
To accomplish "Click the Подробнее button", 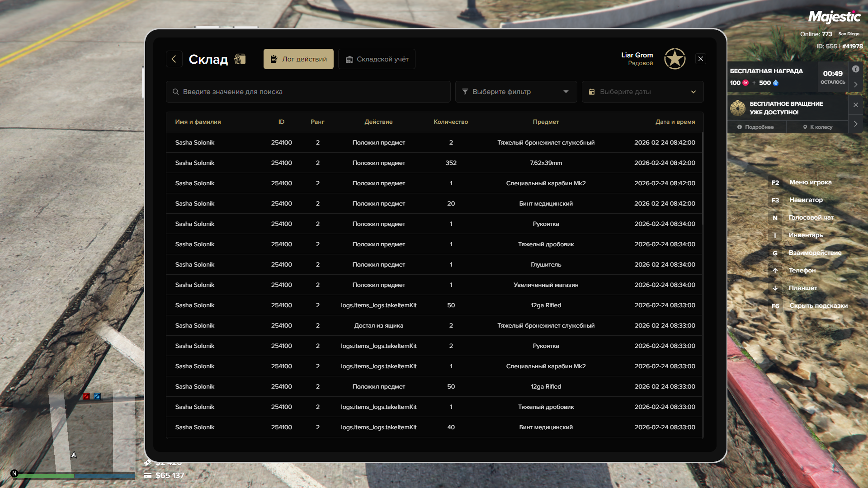I will (x=755, y=127).
